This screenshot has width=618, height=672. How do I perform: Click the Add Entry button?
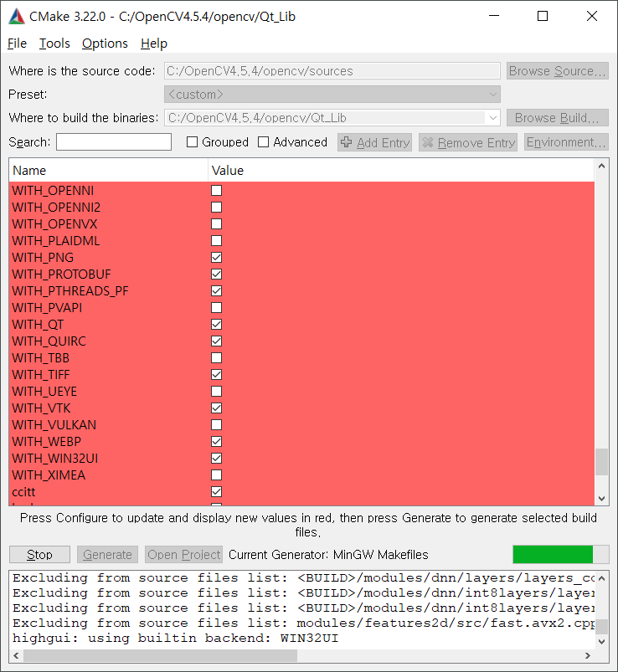[374, 142]
